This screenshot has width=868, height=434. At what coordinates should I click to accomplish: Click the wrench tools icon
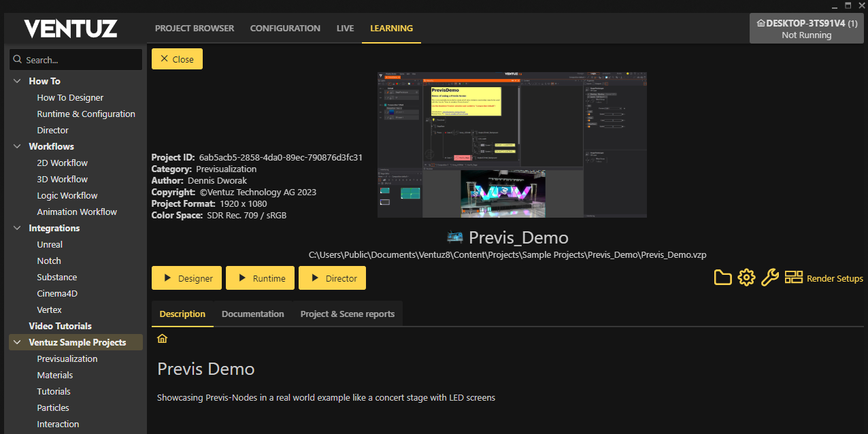pyautogui.click(x=769, y=278)
